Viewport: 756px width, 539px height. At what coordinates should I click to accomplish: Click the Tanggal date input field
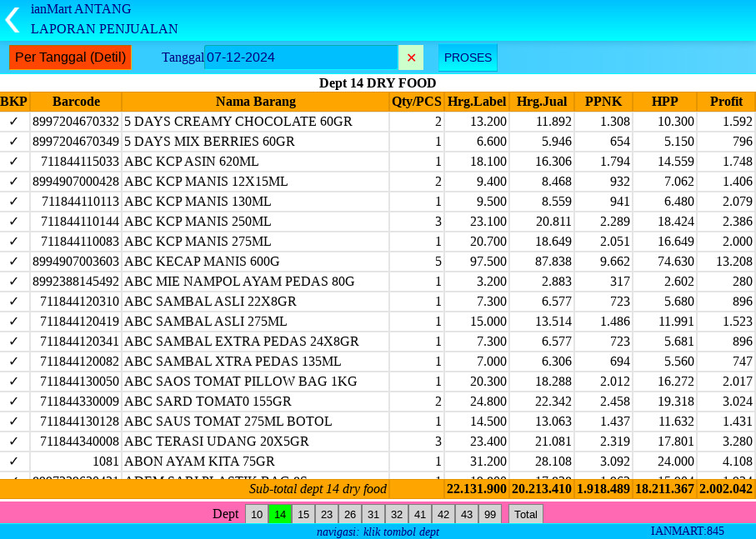point(300,57)
